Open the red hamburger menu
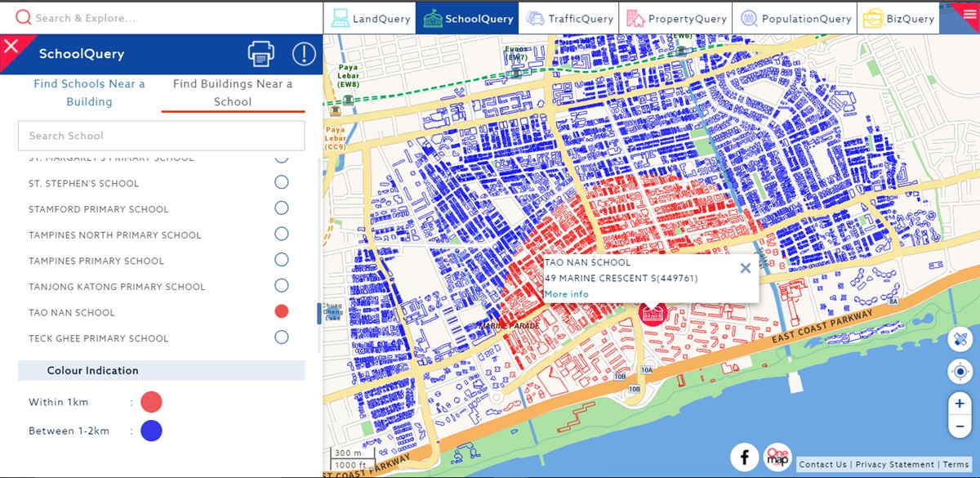Screen dimensions: 980x478 (x=969, y=13)
